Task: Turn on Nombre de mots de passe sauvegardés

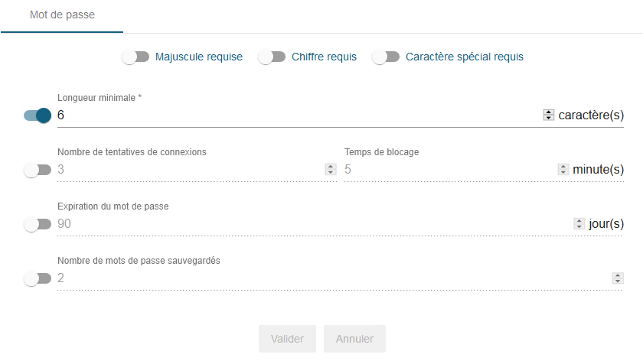Action: 38,278
